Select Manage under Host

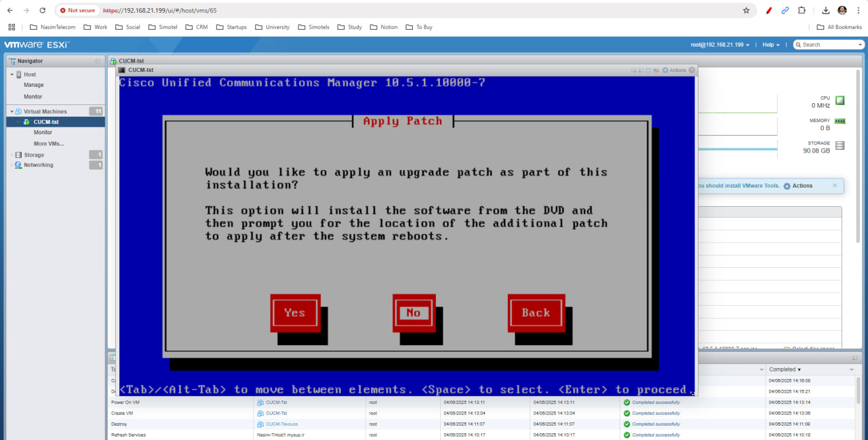34,85
